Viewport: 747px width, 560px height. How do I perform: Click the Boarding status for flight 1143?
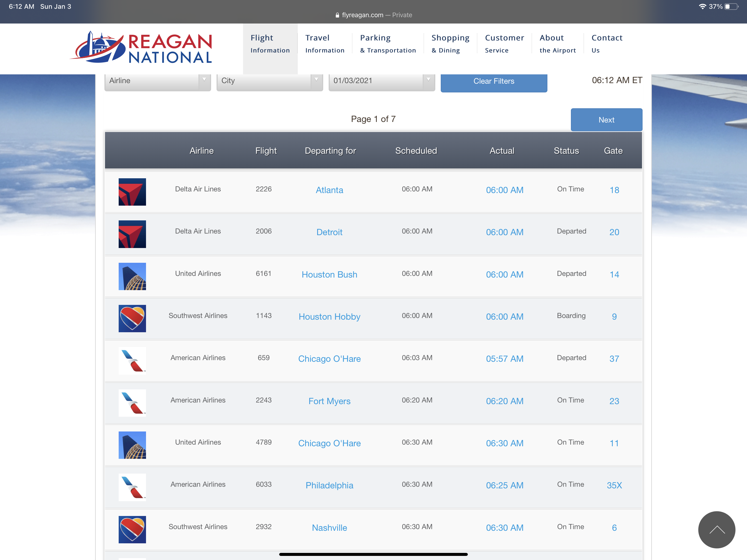tap(571, 316)
